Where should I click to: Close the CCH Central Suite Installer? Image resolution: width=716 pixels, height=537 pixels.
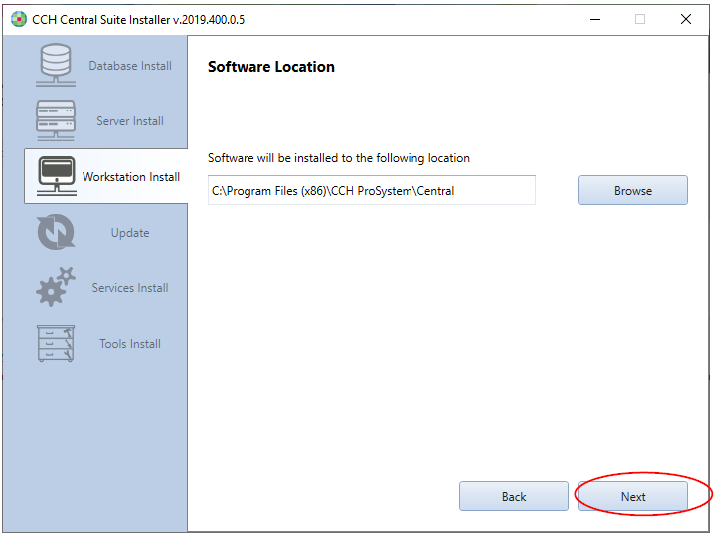(685, 19)
